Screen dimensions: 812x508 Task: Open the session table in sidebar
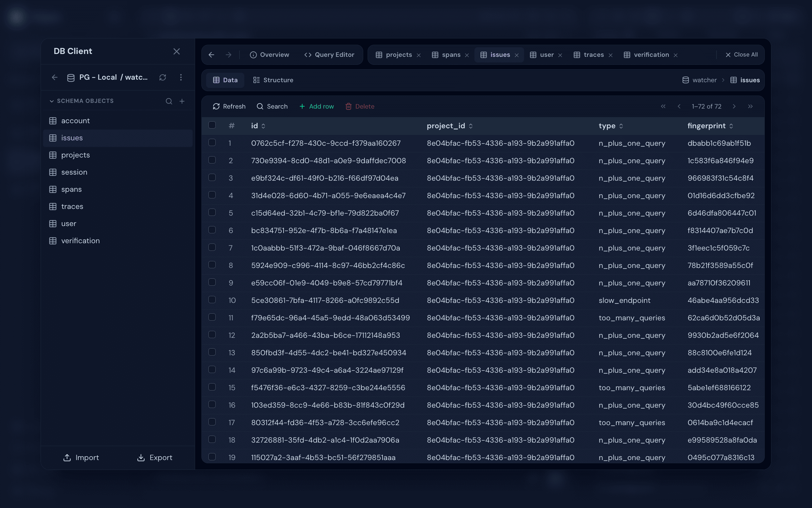[x=118, y=172]
